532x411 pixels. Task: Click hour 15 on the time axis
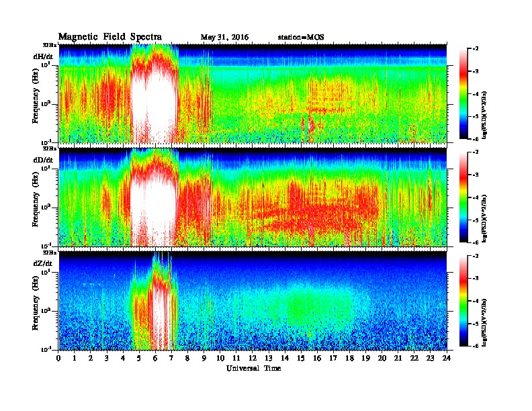[x=301, y=359]
